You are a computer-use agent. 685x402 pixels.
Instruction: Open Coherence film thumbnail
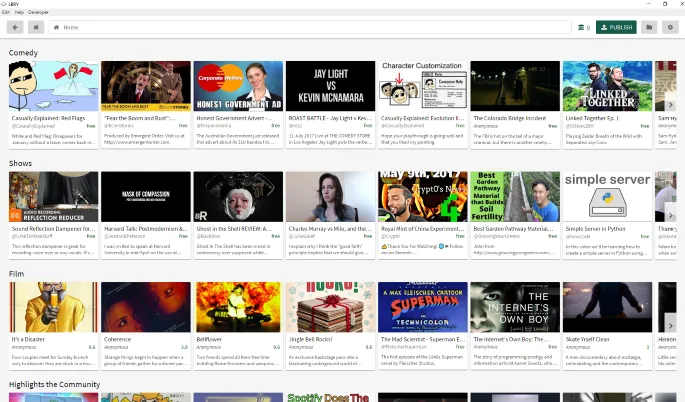pos(146,307)
